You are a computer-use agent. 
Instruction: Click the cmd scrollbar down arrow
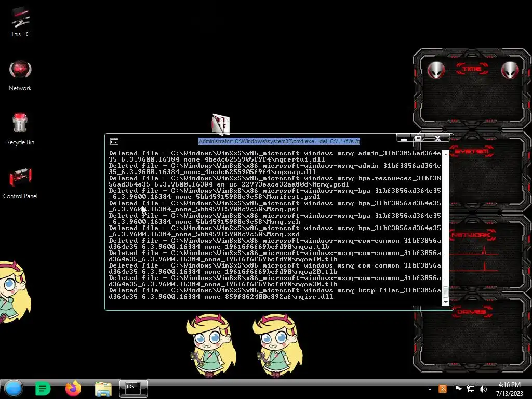445,302
